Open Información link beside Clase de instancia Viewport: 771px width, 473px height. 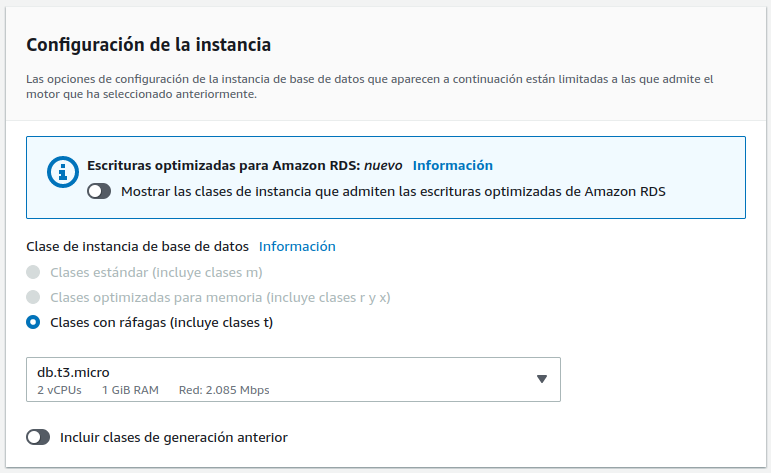(x=297, y=246)
